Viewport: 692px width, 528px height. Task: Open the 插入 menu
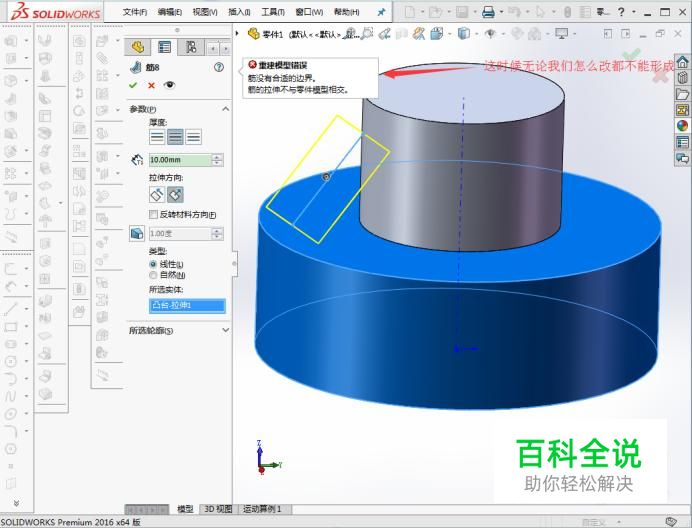pos(239,12)
